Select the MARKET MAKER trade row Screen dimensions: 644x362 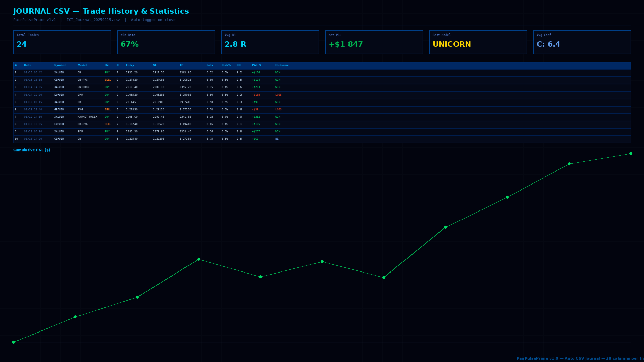click(x=322, y=117)
